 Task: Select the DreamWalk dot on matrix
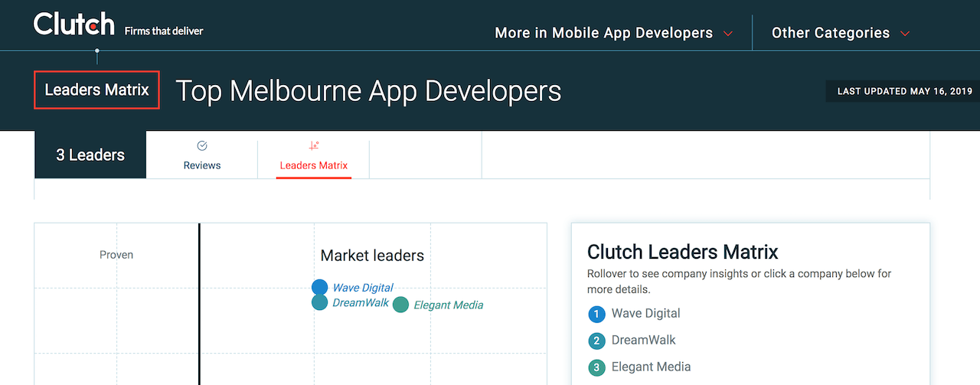click(x=320, y=302)
